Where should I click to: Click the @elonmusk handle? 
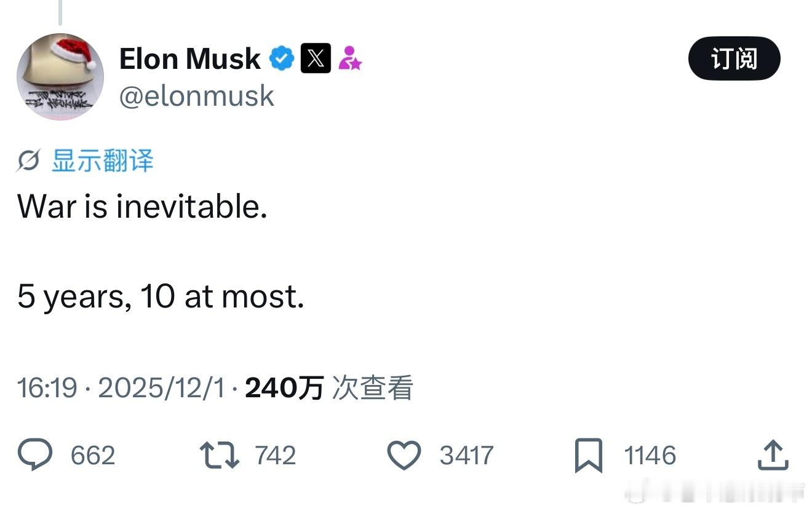click(196, 97)
